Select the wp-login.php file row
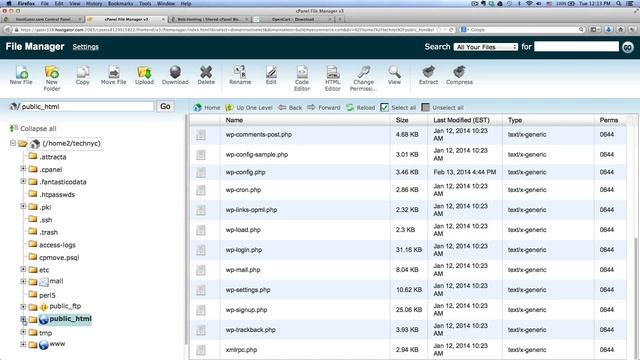Viewport: 640px width, 360px height. click(x=408, y=250)
